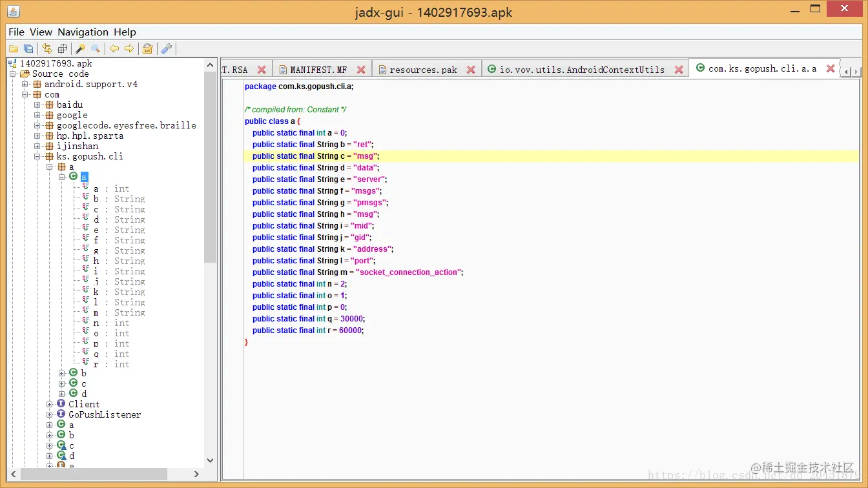Click the Open file toolbar icon
This screenshot has height=488, width=868.
tap(13, 48)
